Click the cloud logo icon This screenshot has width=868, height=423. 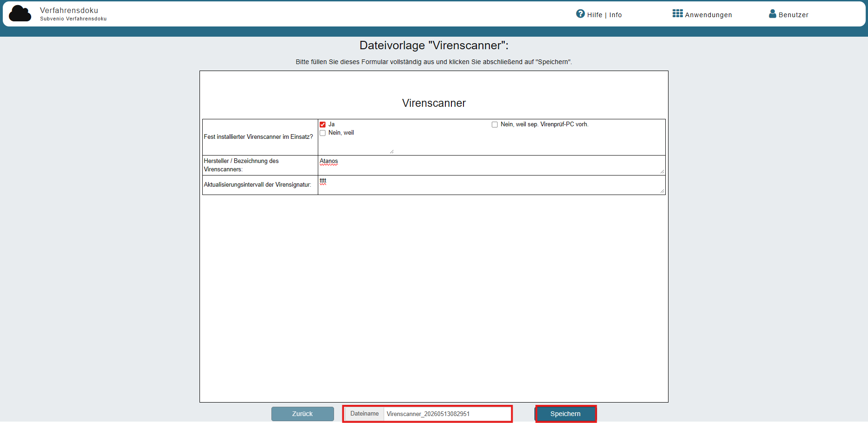[x=20, y=13]
